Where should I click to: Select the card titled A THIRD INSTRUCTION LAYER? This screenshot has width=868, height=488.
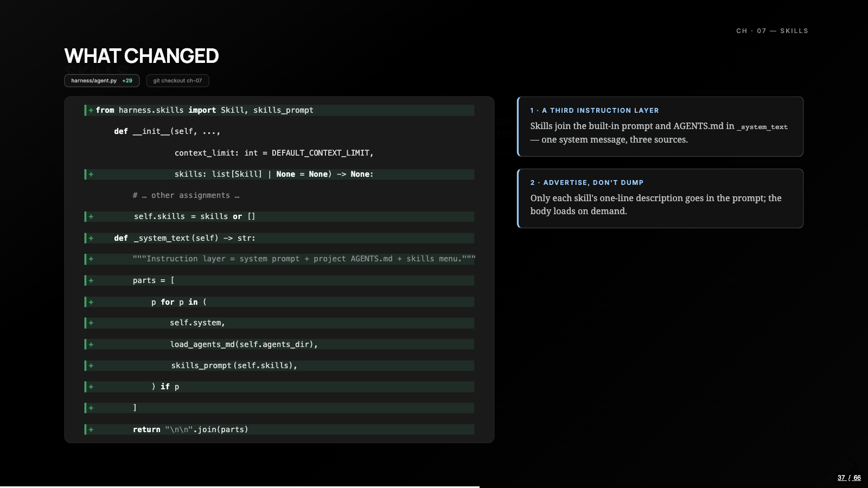(660, 126)
